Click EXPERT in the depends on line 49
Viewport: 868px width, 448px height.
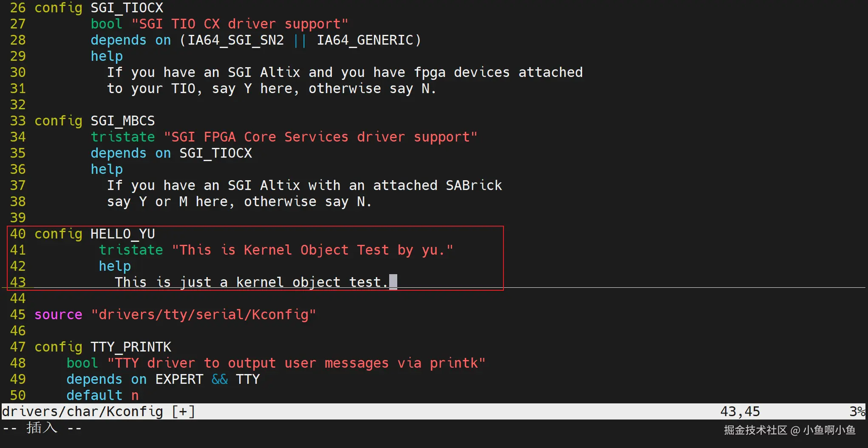pos(179,379)
